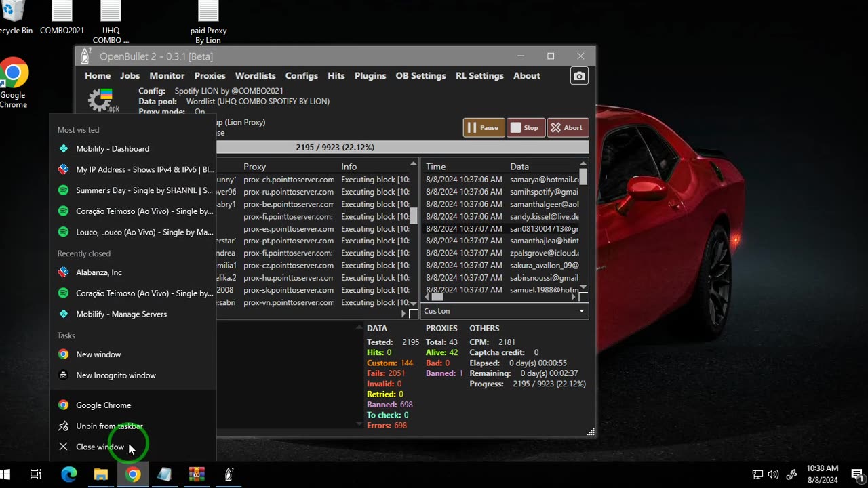
Task: Open the Home menu in OpenBullet
Action: (x=98, y=76)
